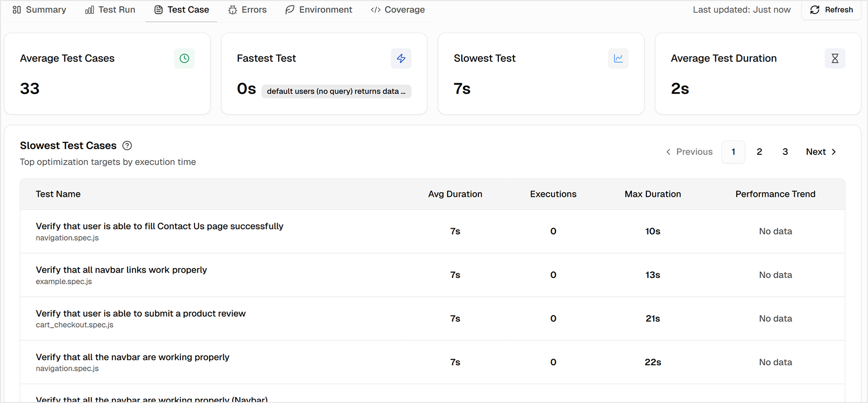Click the 'Last updated: Just now' text
This screenshot has height=403, width=868.
pos(741,10)
